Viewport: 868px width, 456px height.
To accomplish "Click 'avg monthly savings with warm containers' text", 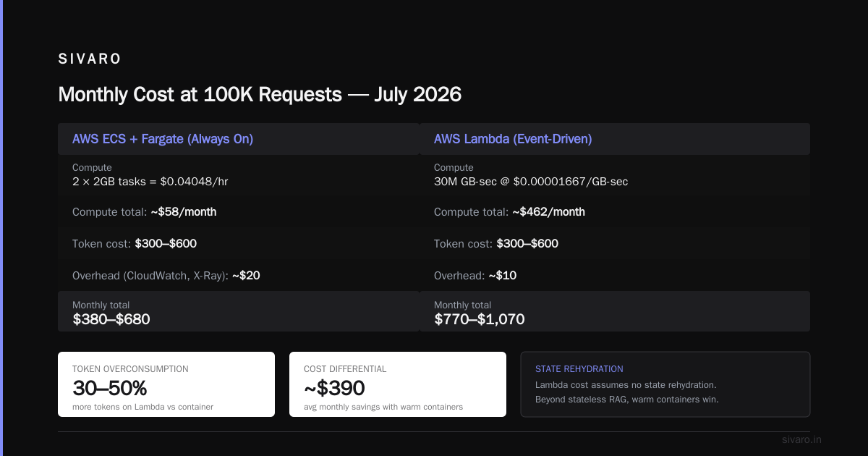I will (383, 407).
